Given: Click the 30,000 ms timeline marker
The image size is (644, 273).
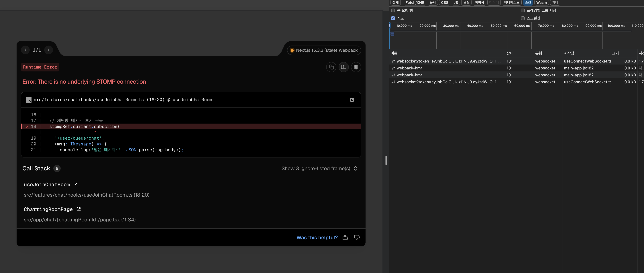Looking at the screenshot, I should (x=451, y=26).
